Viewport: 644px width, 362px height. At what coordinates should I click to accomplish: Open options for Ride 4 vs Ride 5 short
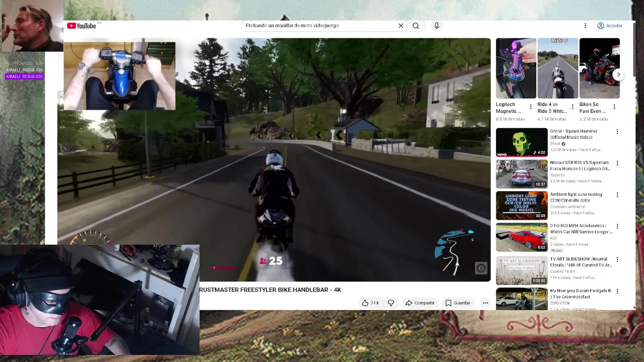(x=572, y=107)
